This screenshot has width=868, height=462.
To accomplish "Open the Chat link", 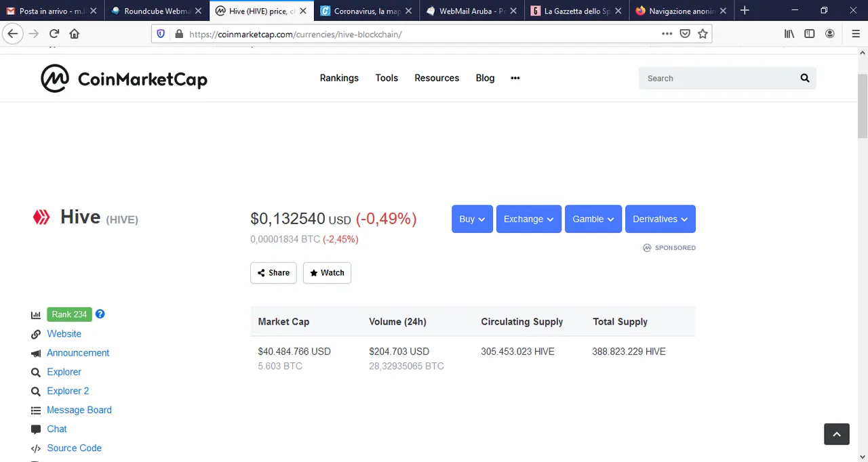I will click(57, 429).
